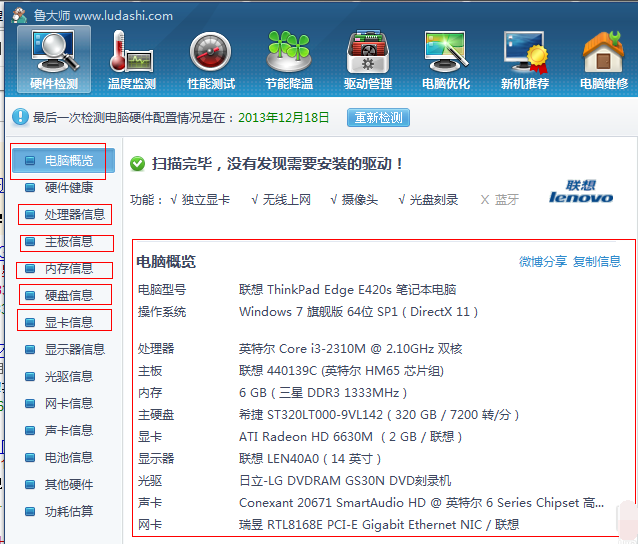Click the 复制信息 copy info link
Screen dimensions: 638x544
(597, 261)
